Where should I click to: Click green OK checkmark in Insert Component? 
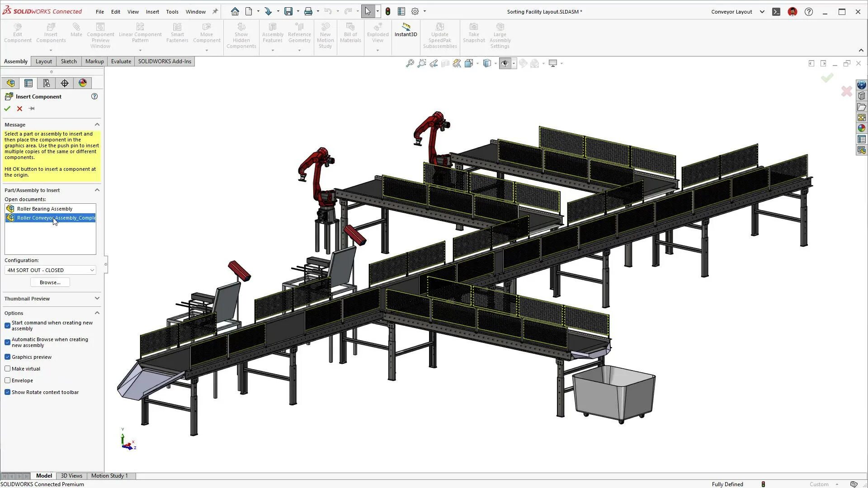coord(7,108)
